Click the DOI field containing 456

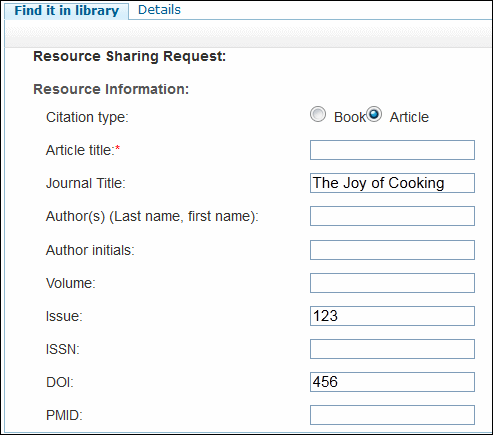tap(392, 382)
